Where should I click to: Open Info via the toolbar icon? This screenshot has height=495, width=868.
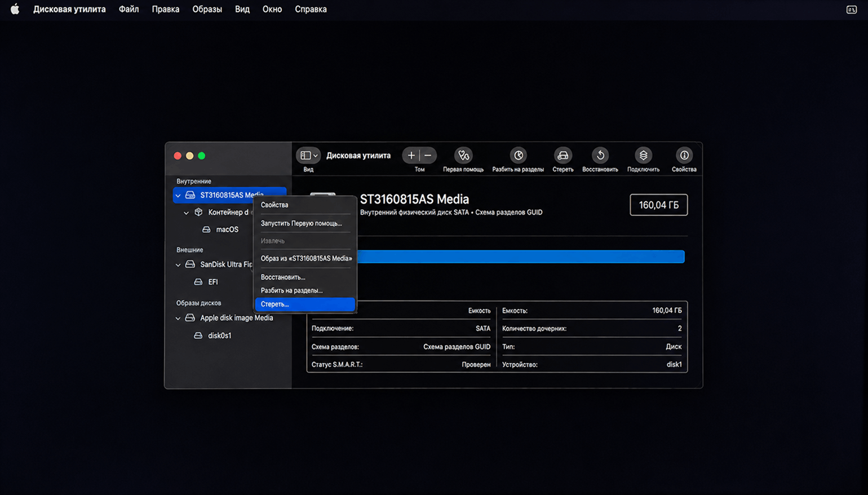(684, 156)
